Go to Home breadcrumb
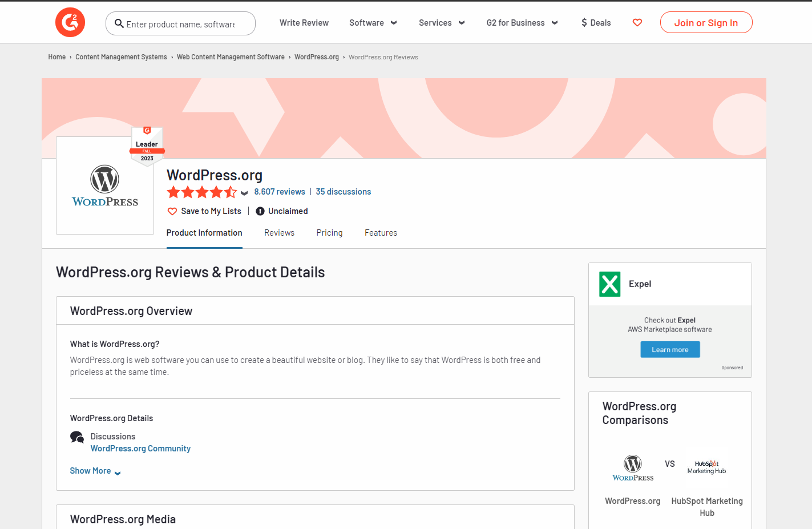 pyautogui.click(x=57, y=57)
